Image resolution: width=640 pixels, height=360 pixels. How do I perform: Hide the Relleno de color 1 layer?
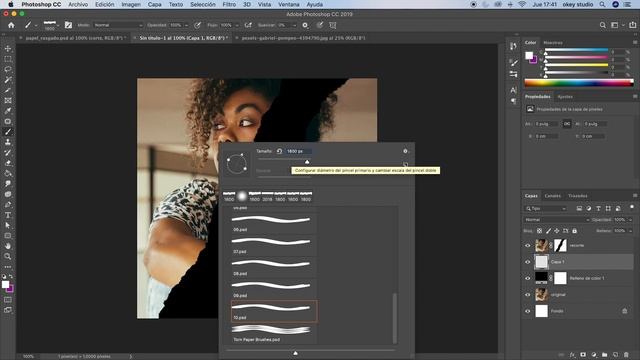[527, 278]
